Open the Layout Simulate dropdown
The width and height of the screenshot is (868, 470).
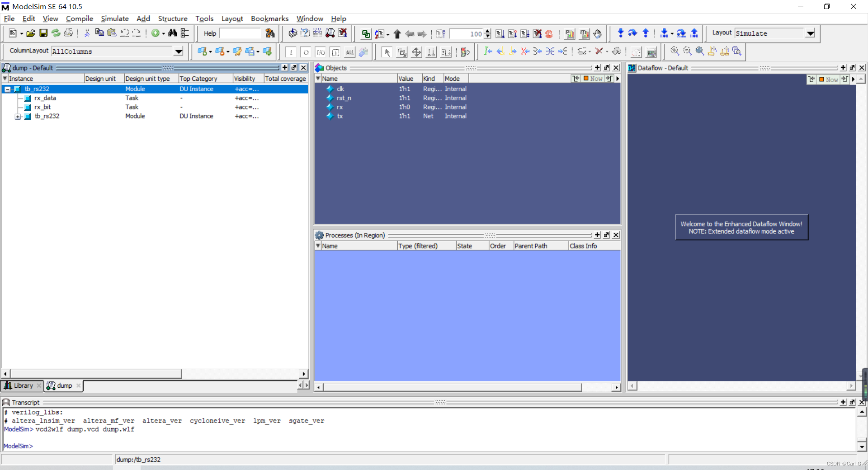[x=810, y=33]
